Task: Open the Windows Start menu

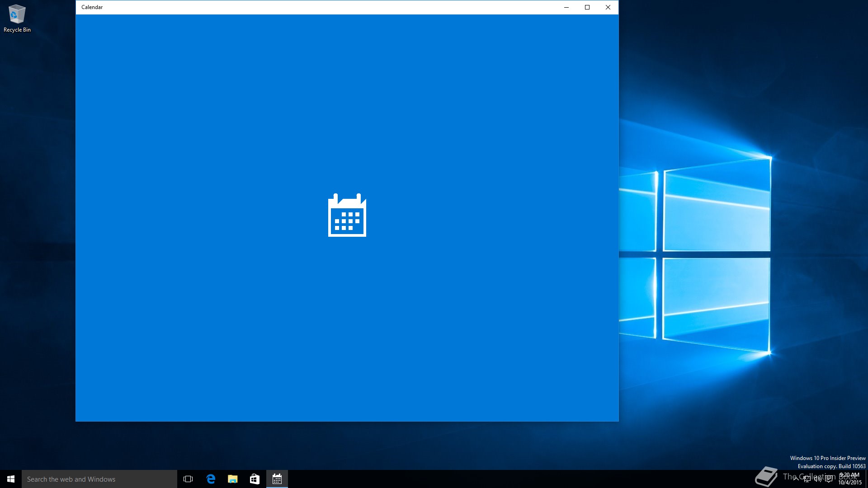Action: [11, 479]
